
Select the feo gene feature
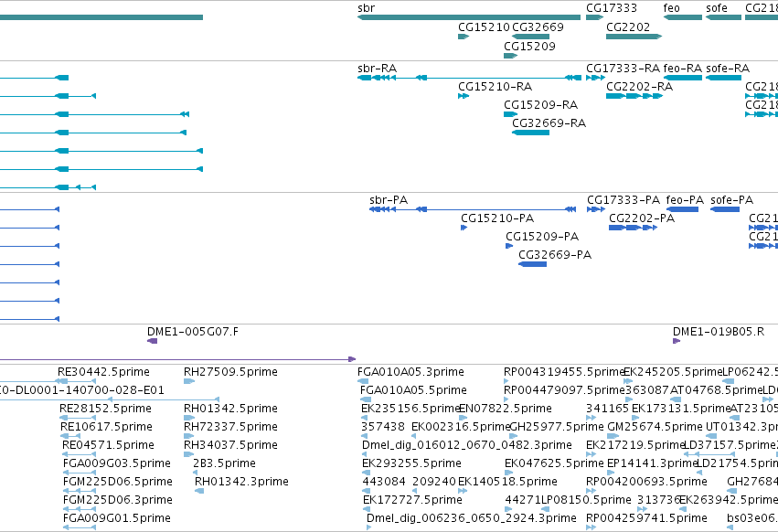click(x=683, y=17)
